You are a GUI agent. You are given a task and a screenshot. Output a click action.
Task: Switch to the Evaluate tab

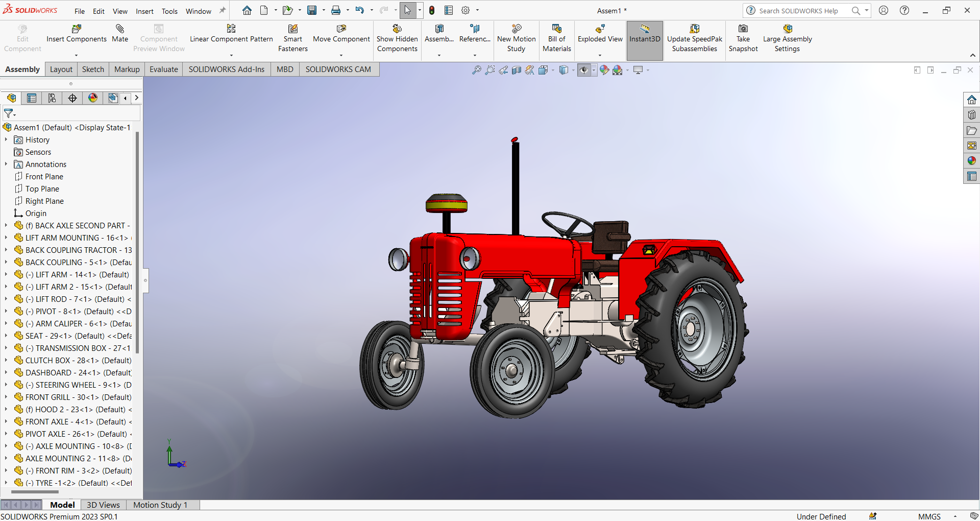coord(164,69)
